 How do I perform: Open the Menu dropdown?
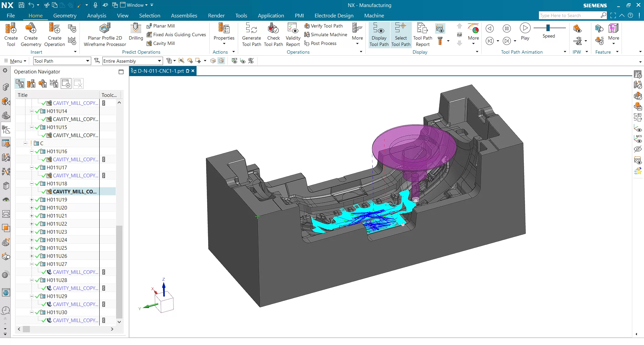tap(15, 61)
